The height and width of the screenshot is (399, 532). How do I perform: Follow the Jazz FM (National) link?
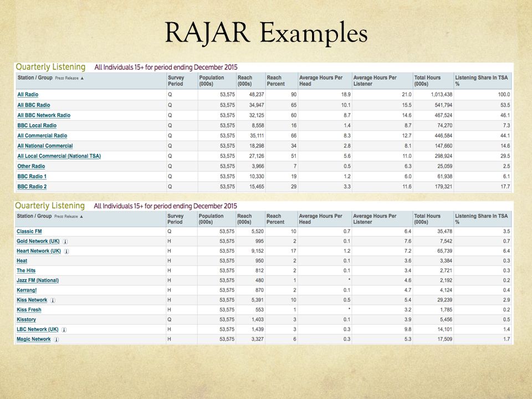click(x=38, y=280)
